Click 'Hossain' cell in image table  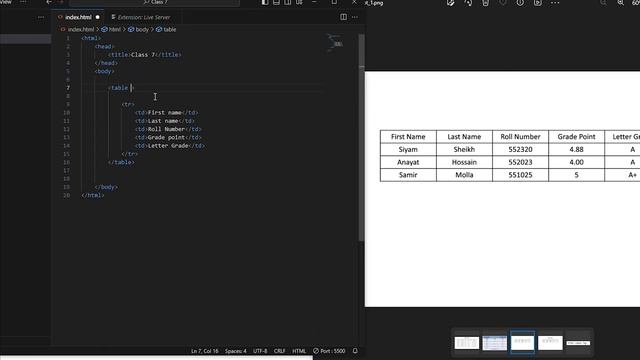pos(464,162)
